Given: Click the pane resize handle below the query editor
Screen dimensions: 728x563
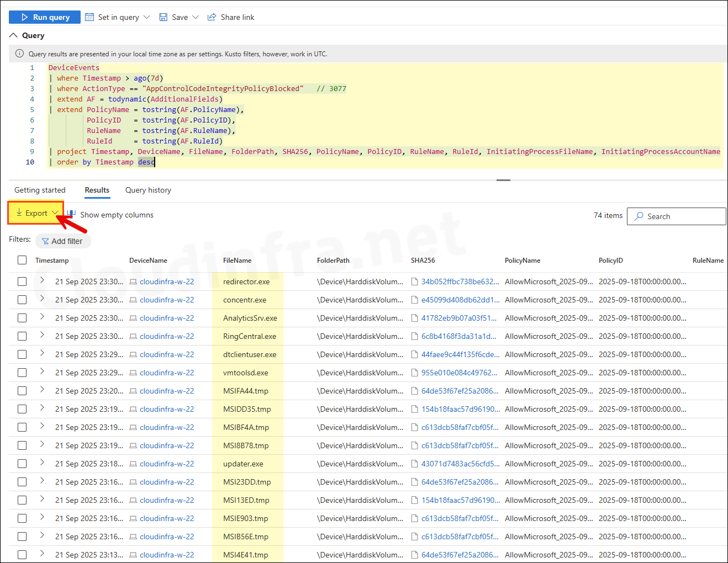Looking at the screenshot, I should pos(503,180).
